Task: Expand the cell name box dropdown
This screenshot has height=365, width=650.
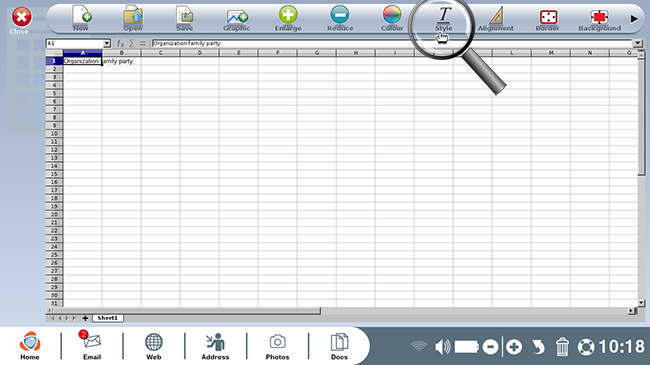Action: 107,43
